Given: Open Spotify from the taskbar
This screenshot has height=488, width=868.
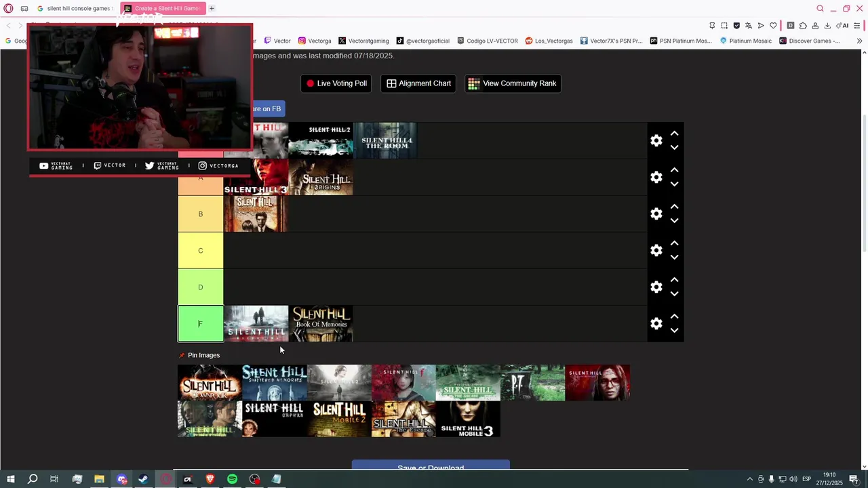Looking at the screenshot, I should coord(232,479).
